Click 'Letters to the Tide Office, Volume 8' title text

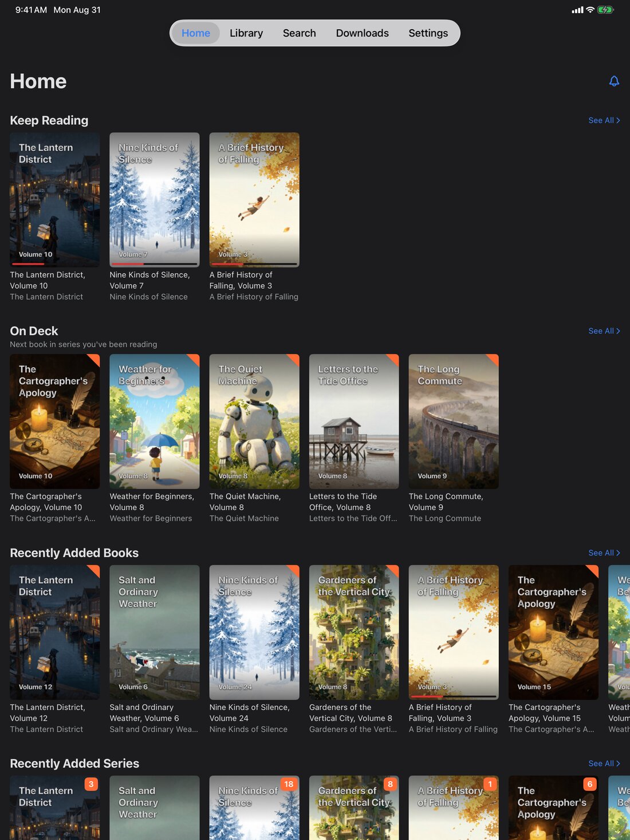tap(343, 502)
